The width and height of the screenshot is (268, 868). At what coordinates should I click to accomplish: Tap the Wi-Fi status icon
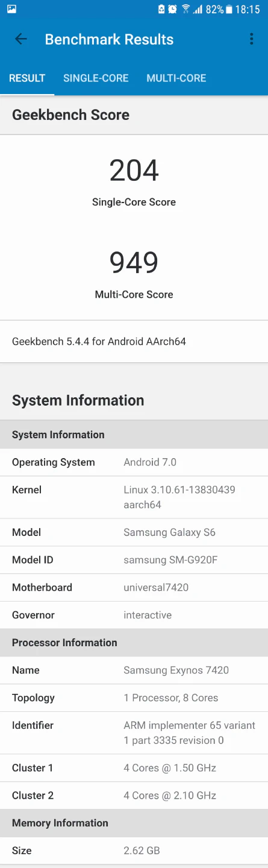[x=185, y=9]
